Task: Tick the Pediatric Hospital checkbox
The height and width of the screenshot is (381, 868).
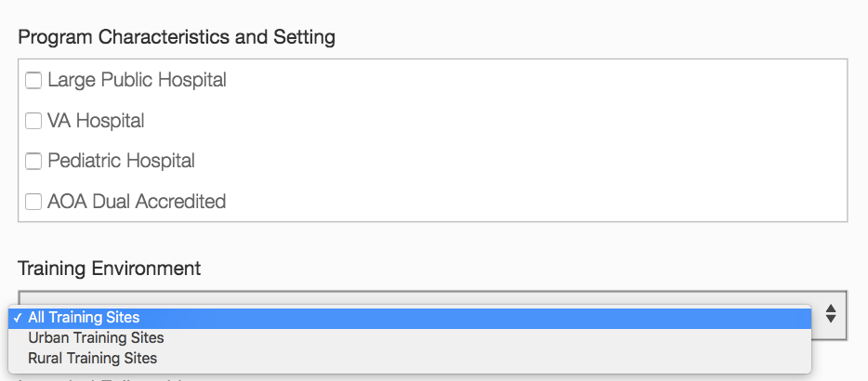Action: coord(33,161)
